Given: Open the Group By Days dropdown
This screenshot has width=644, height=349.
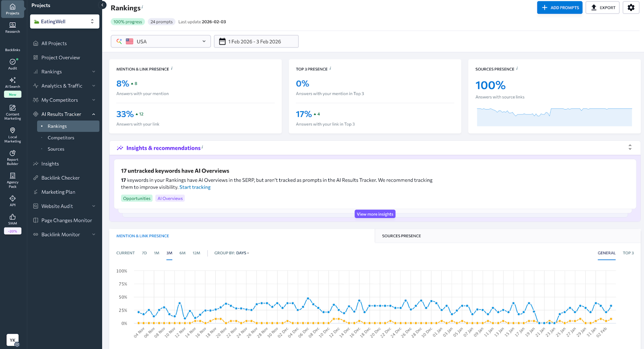Looking at the screenshot, I should (232, 253).
